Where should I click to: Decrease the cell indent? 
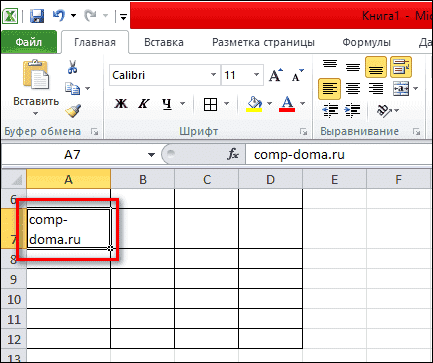point(330,111)
